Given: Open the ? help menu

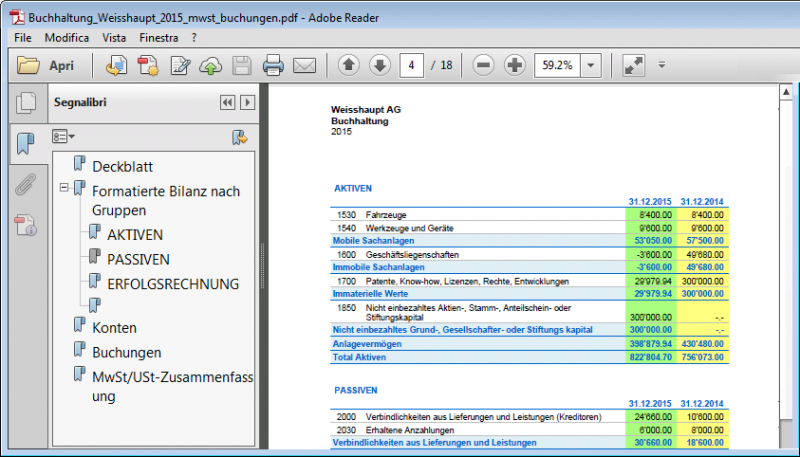Looking at the screenshot, I should coord(194,38).
